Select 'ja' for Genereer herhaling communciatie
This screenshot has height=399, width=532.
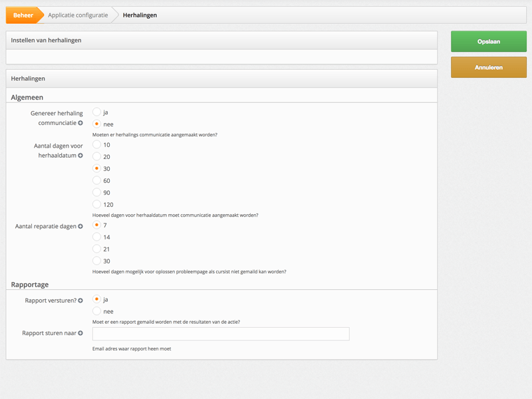pos(96,112)
